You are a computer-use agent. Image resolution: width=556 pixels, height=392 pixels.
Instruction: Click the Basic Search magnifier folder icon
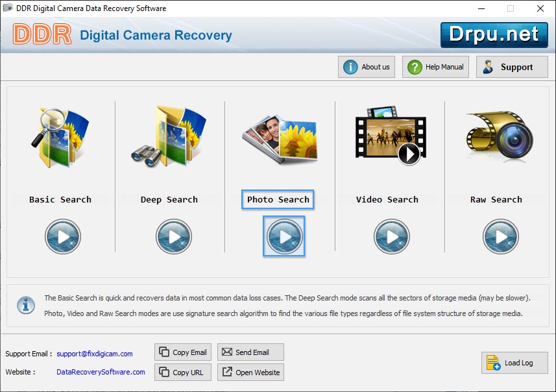click(60, 137)
